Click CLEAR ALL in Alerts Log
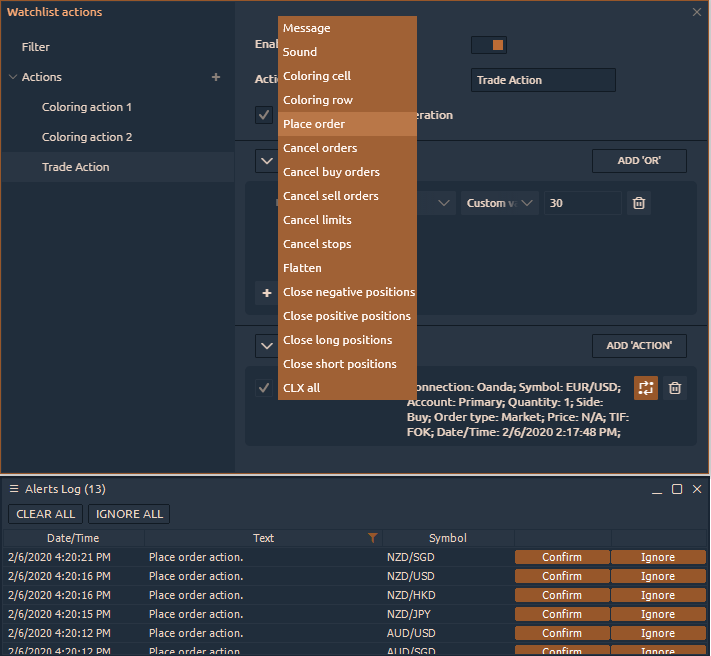This screenshot has height=656, width=711. click(45, 514)
